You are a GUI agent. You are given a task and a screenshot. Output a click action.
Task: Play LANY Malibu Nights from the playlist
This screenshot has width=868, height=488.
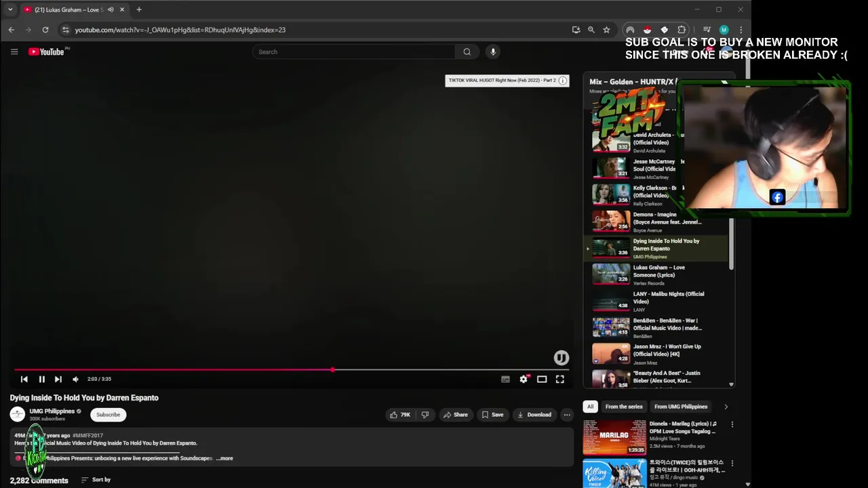[x=656, y=301]
